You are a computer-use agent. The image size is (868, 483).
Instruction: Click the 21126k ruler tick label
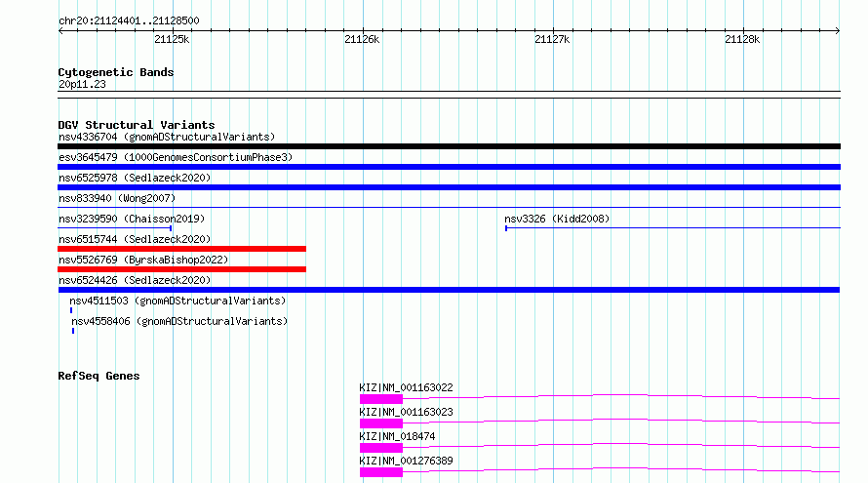(x=362, y=39)
